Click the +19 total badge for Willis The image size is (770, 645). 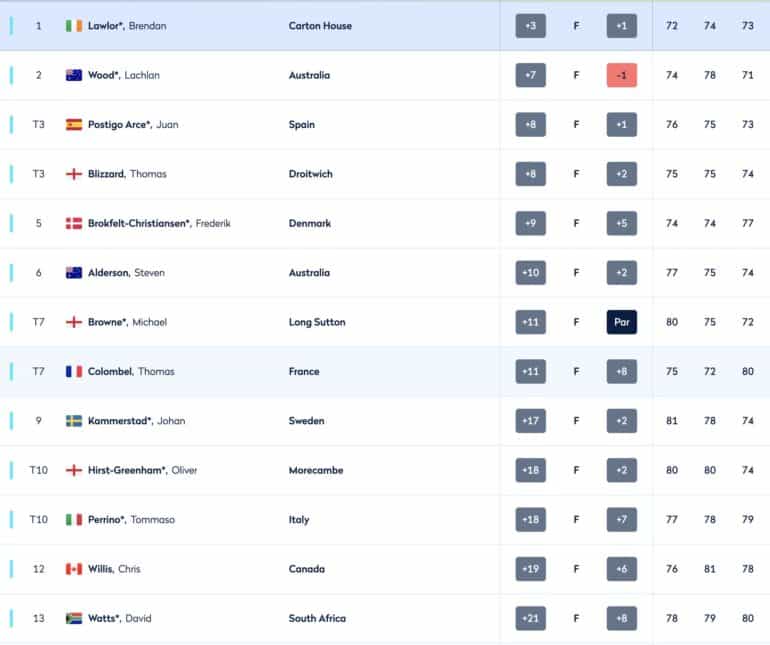click(530, 569)
